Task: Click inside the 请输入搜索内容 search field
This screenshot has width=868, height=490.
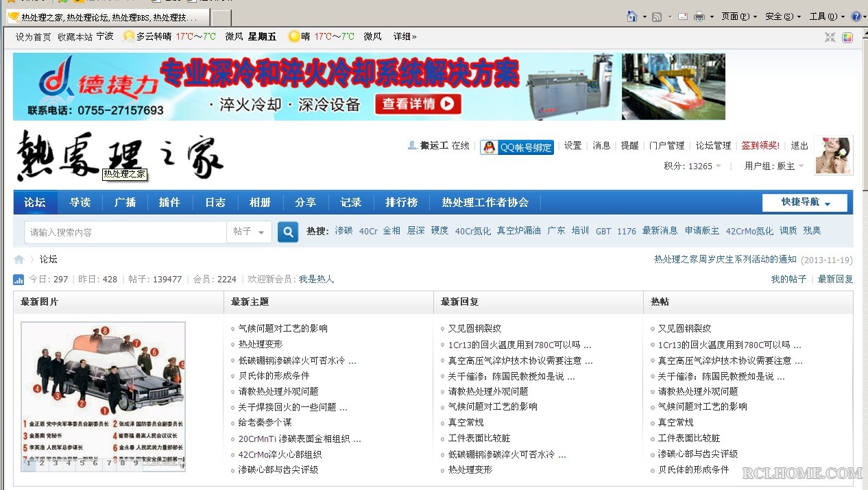Action: 125,232
